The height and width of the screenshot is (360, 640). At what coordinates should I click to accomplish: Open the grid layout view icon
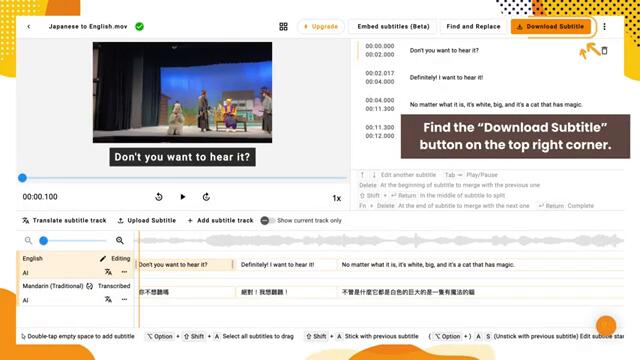(283, 27)
